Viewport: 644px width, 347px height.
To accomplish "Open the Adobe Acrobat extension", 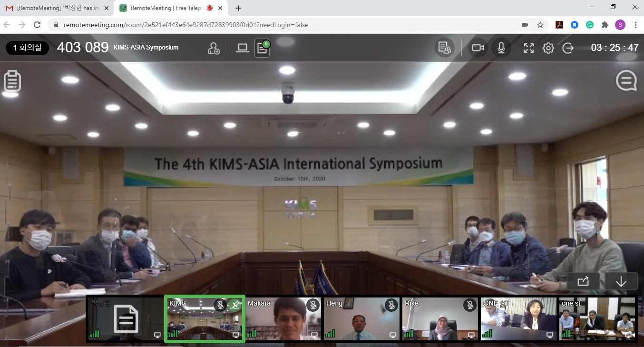I will coord(559,25).
